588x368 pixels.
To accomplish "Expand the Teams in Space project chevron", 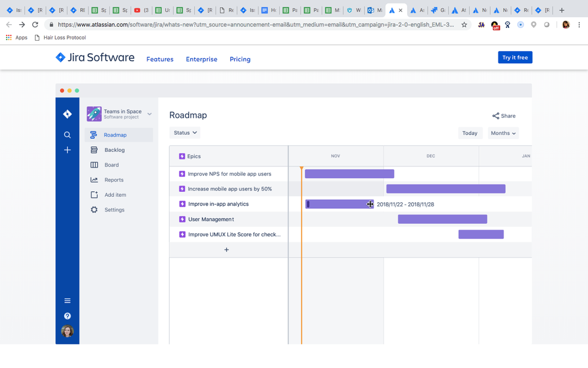I will click(x=149, y=114).
